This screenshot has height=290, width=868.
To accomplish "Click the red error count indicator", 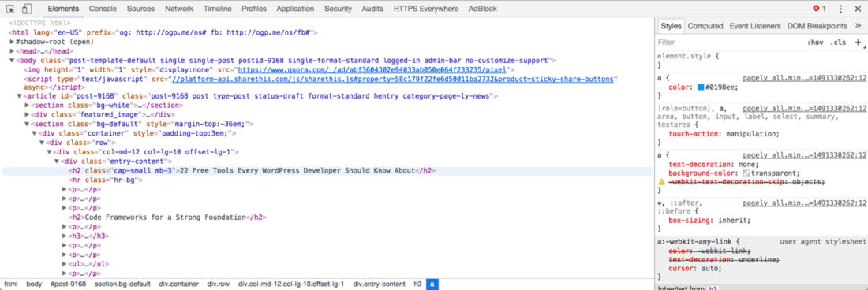I will coord(819,9).
